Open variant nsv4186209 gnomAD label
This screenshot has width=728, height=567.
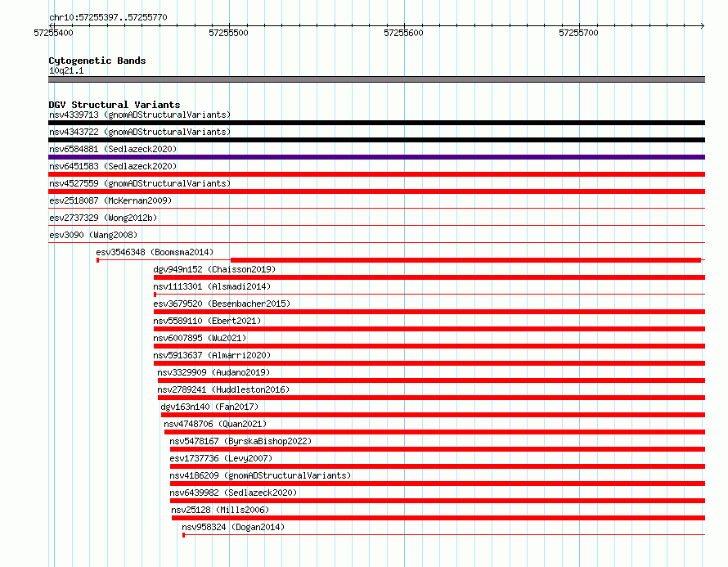tap(260, 475)
